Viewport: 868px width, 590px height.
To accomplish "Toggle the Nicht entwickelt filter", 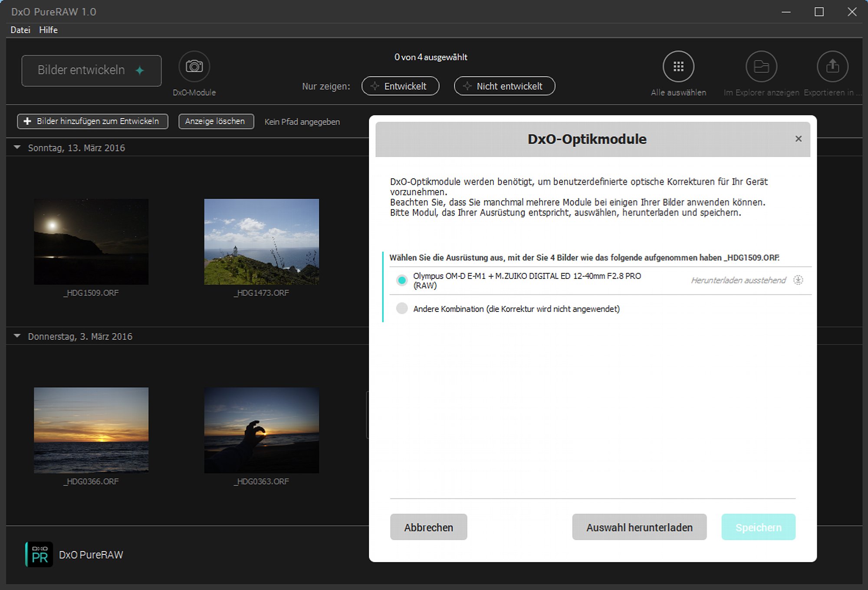I will [x=504, y=86].
